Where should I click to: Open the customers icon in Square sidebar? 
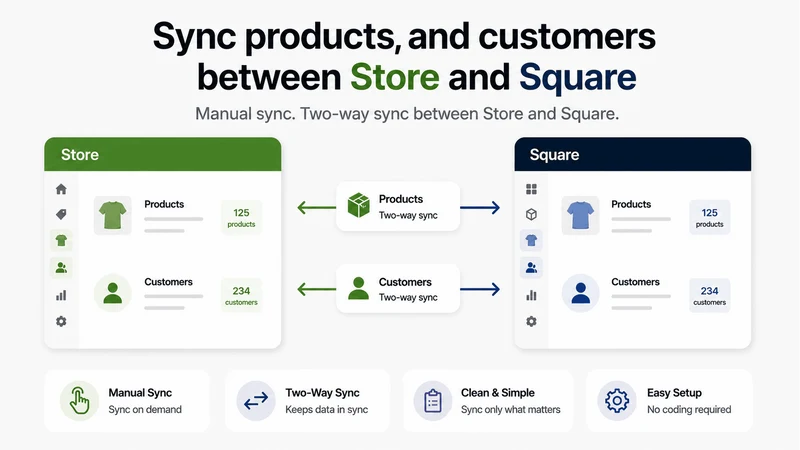point(531,267)
